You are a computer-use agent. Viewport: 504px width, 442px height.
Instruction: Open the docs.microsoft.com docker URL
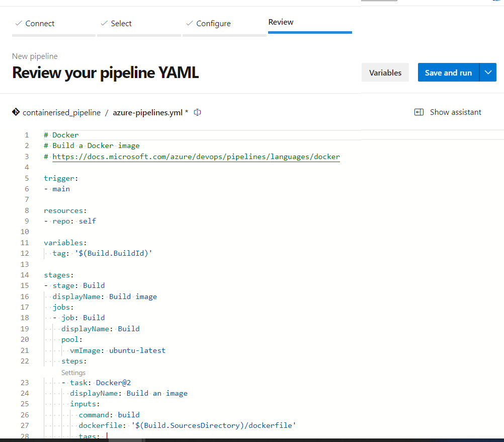196,157
